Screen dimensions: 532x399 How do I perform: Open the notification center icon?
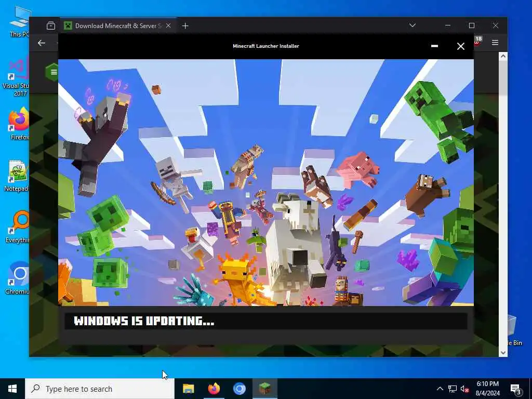pos(516,389)
